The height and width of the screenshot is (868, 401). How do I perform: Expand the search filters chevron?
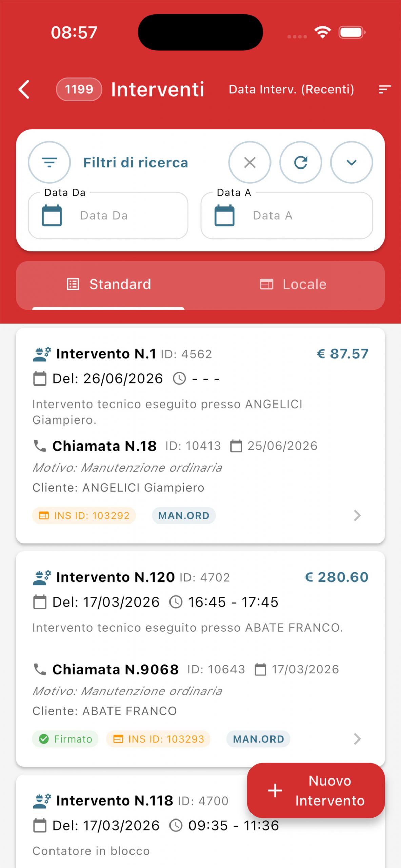pos(352,162)
